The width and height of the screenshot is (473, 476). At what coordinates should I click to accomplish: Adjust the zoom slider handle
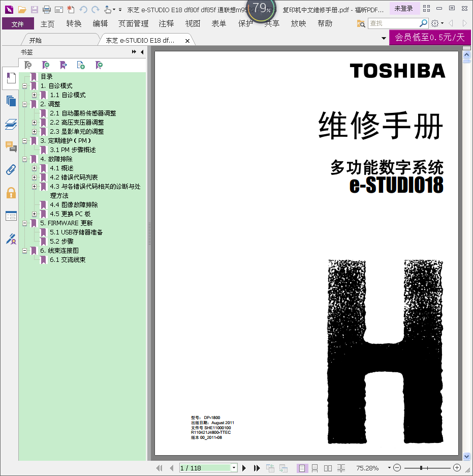point(421,468)
